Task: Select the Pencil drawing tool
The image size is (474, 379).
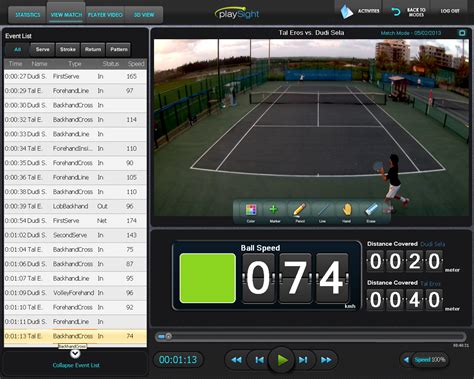Action: pos(299,212)
